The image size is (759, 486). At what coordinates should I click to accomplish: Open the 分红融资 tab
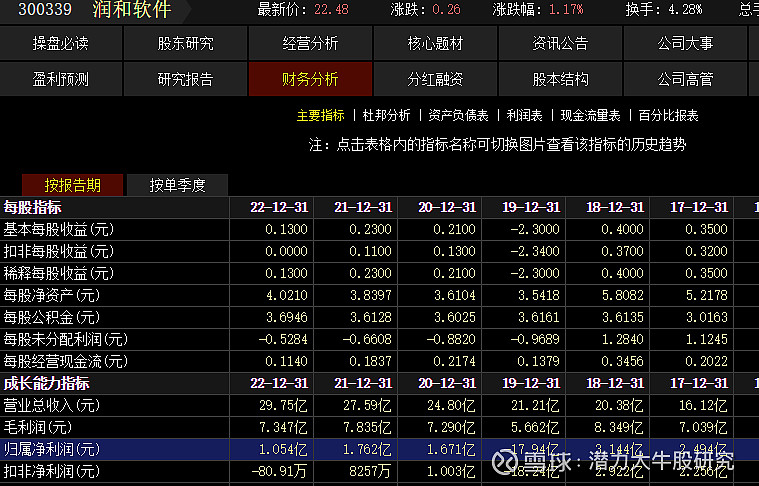pos(435,79)
